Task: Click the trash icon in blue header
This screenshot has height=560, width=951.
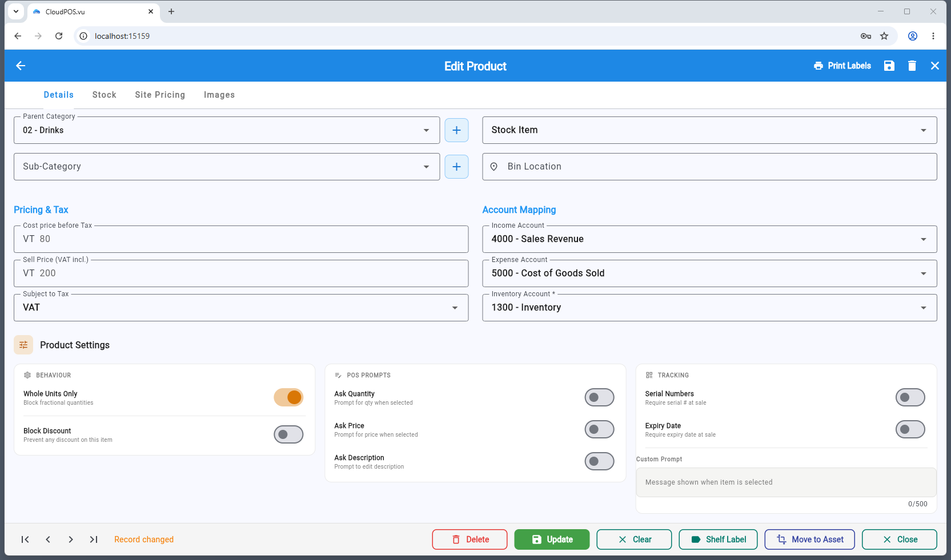Action: [x=912, y=66]
